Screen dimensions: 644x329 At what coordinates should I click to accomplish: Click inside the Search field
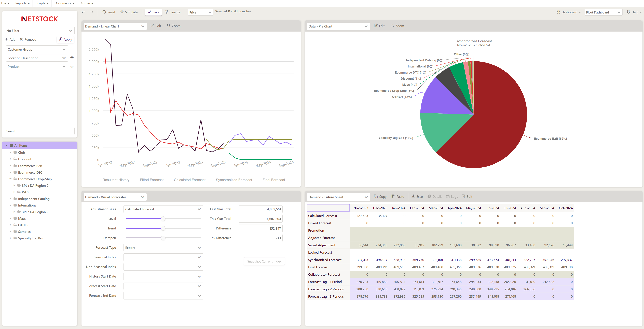click(39, 131)
